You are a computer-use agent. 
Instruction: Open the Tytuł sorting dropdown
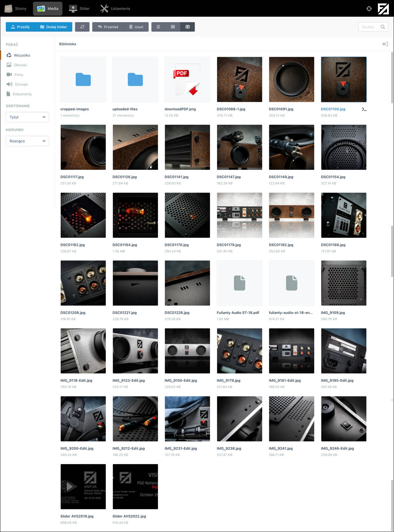(x=28, y=117)
